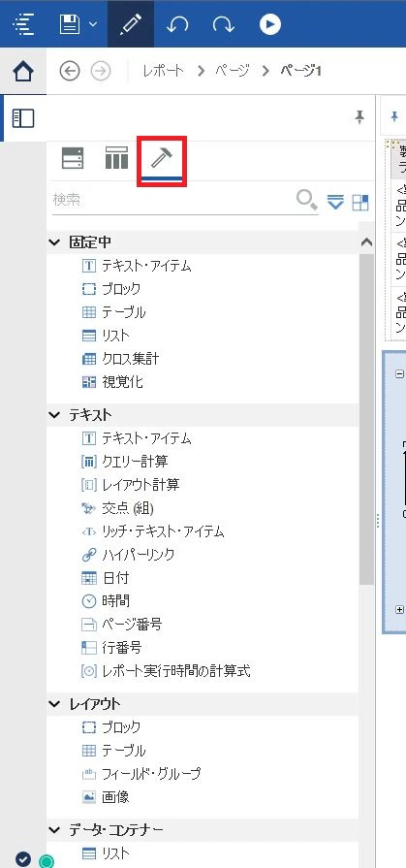Viewport: 406px width, 868px height.
Task: Click the blue pin in right pane
Action: 394,116
